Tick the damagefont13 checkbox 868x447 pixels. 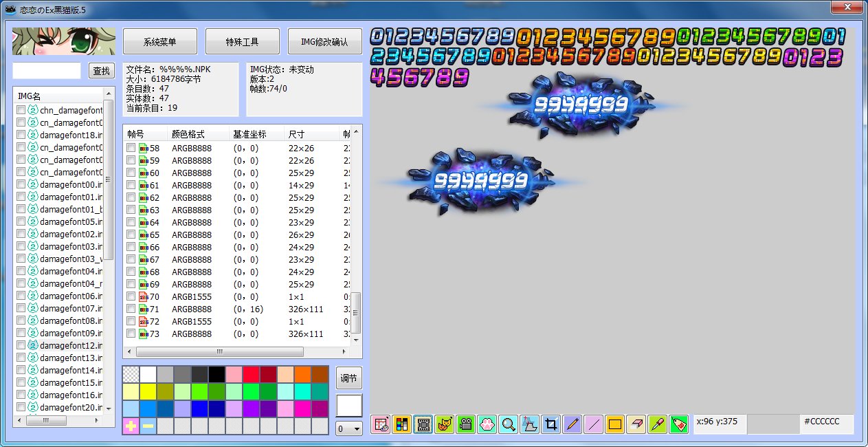point(21,358)
